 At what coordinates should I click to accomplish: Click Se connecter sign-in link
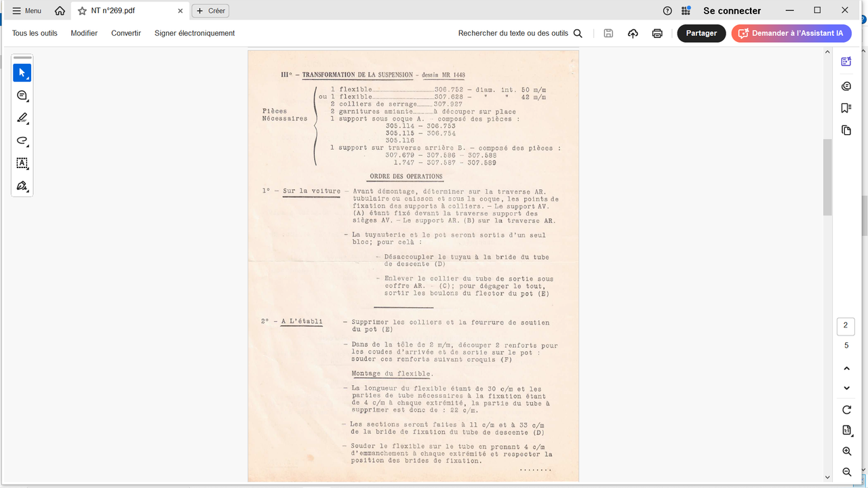pyautogui.click(x=732, y=11)
